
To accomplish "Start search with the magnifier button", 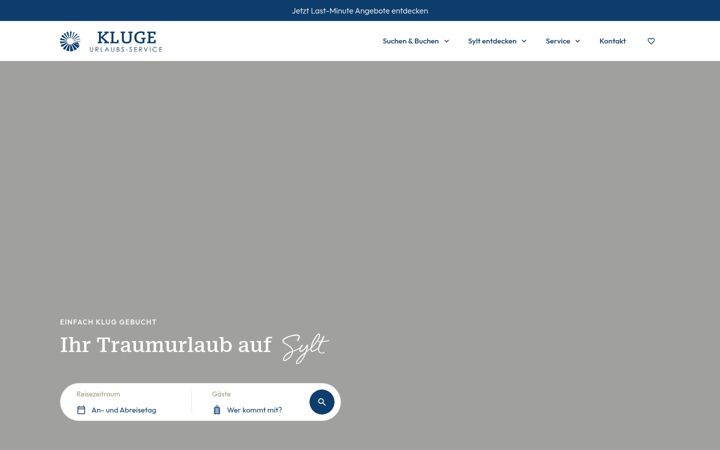I will [322, 402].
